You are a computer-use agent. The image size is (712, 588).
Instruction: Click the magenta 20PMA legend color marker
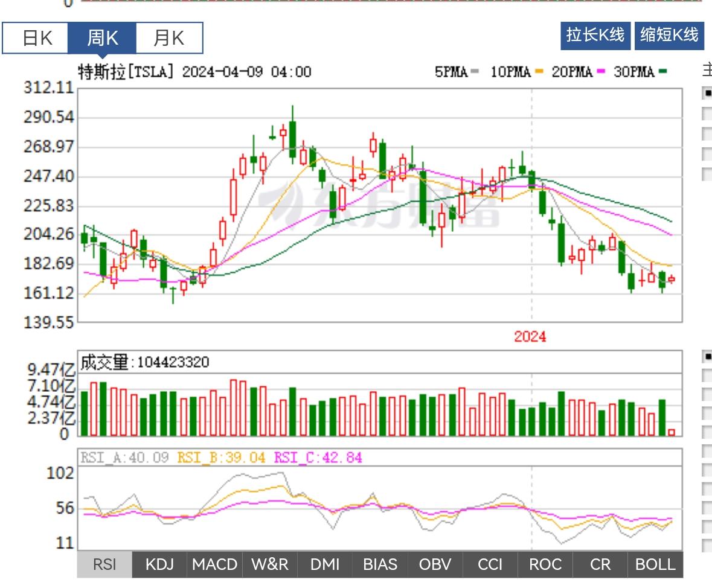pyautogui.click(x=601, y=71)
